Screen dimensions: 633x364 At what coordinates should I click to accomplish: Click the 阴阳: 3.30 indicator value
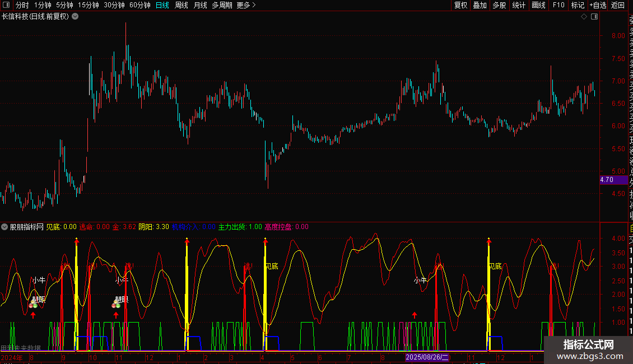tap(153, 227)
